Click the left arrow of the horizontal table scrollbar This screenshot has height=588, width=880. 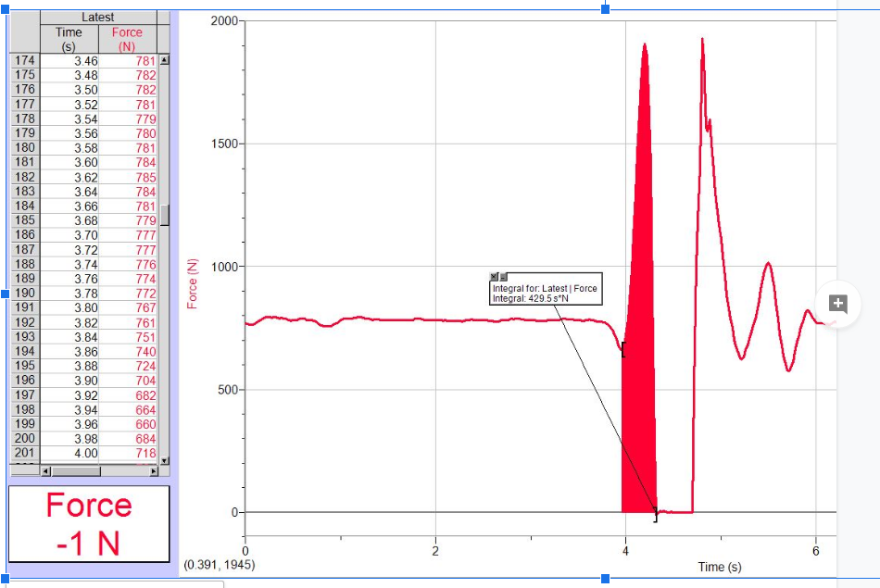coord(45,471)
